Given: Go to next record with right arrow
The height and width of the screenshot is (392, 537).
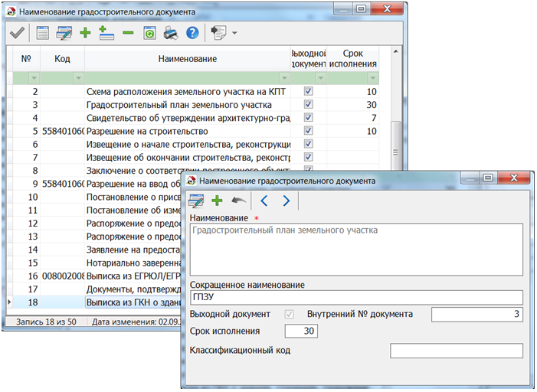Looking at the screenshot, I should pos(286,201).
